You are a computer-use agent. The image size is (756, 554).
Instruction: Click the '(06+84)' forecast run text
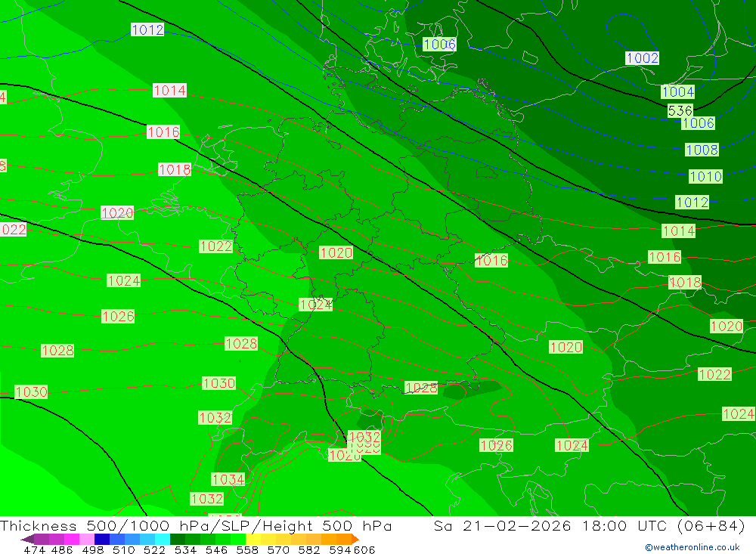pyautogui.click(x=711, y=525)
